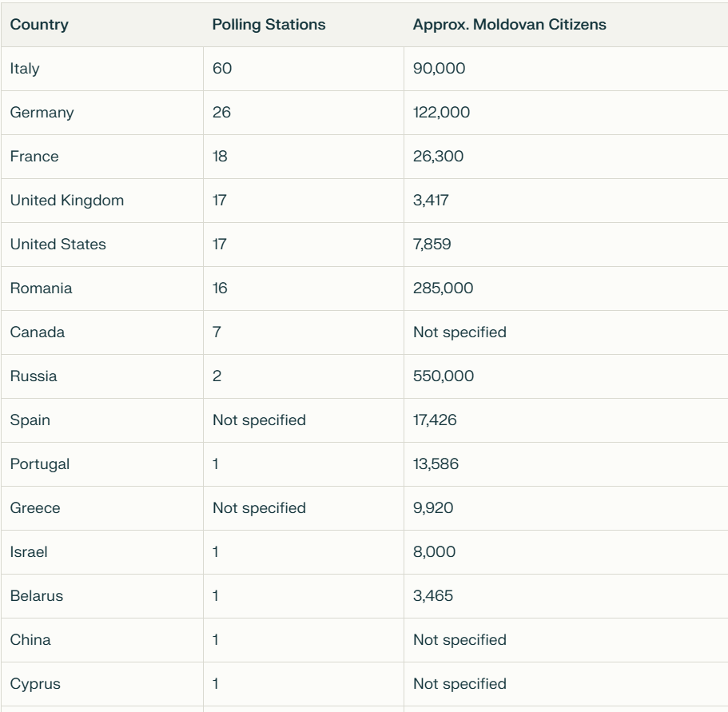
Task: Click the Country column header
Action: (39, 25)
